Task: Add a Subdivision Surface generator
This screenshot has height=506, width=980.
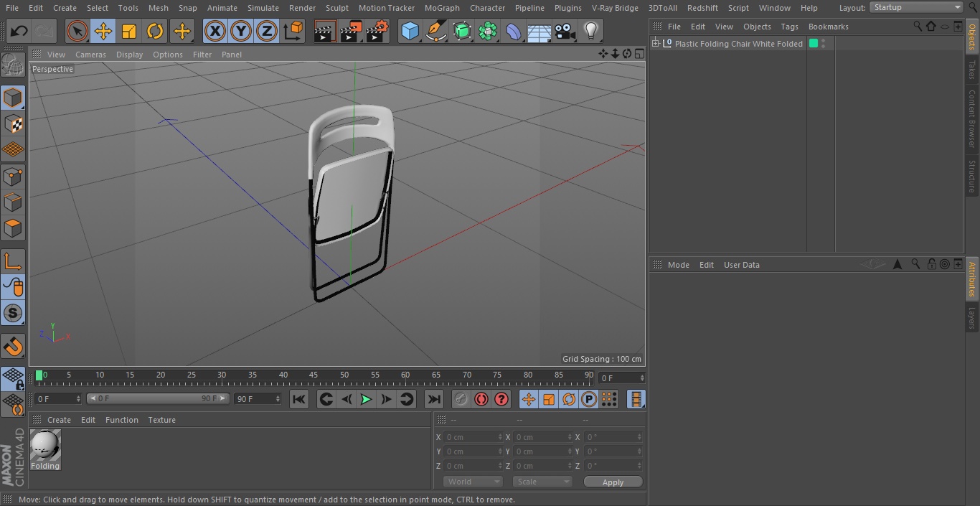Action: [x=462, y=31]
